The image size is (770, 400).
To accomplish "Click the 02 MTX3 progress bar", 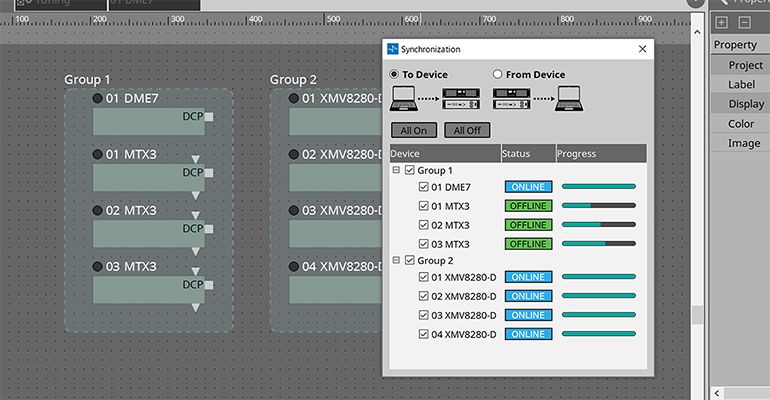I will (598, 224).
